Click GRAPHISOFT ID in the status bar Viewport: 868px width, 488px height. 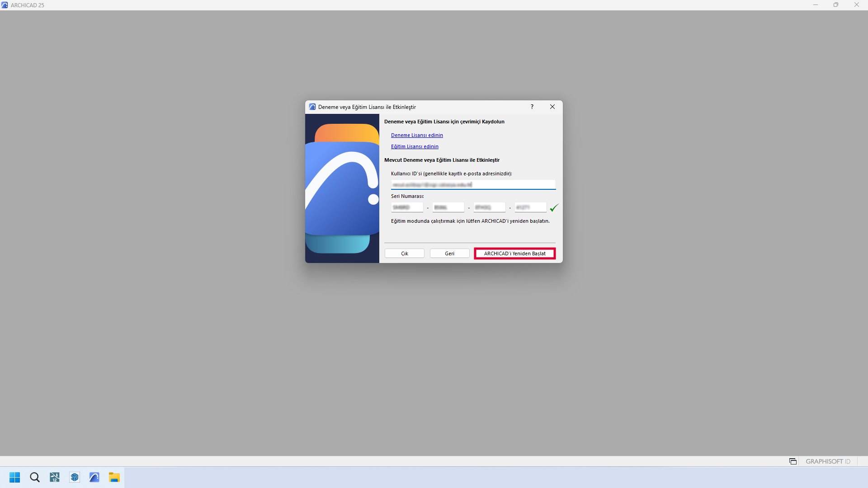click(828, 461)
